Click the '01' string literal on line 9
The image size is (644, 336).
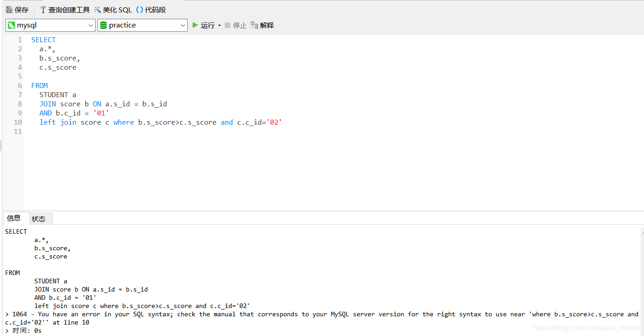coord(101,113)
